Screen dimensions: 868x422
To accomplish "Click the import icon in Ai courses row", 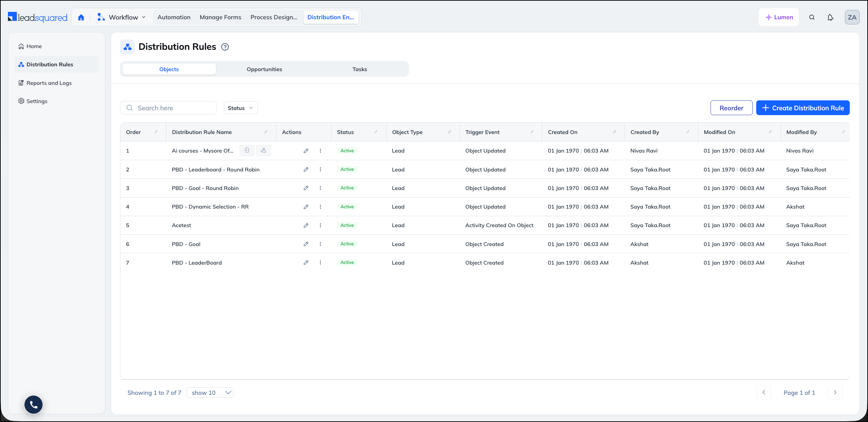I will pos(247,151).
